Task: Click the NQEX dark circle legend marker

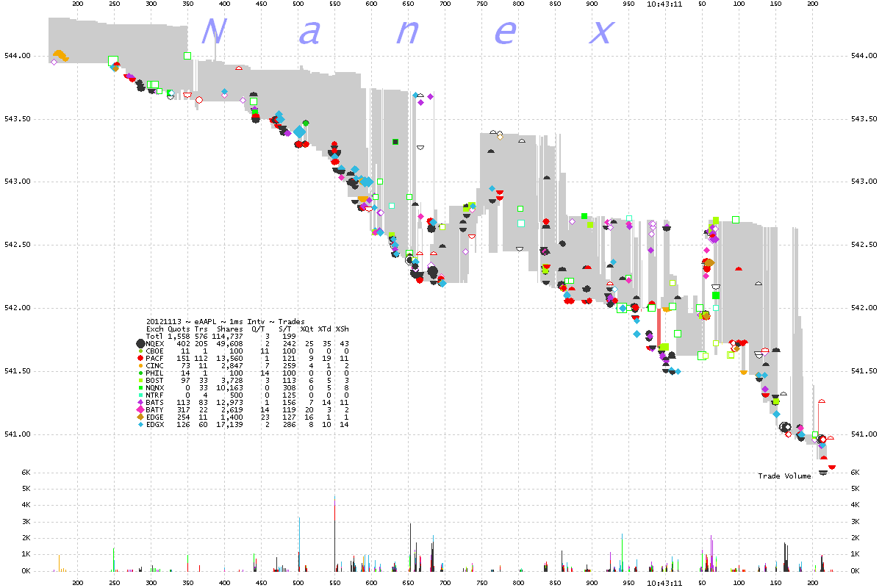Action: pos(140,343)
